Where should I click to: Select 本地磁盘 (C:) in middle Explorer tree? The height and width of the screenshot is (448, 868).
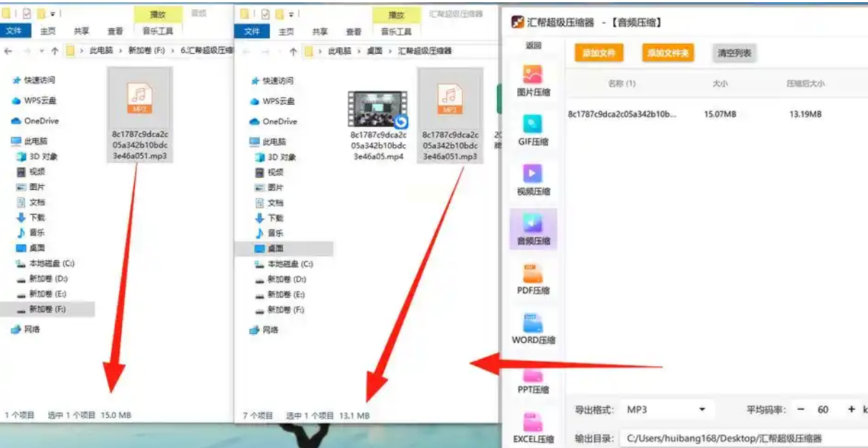(x=283, y=264)
